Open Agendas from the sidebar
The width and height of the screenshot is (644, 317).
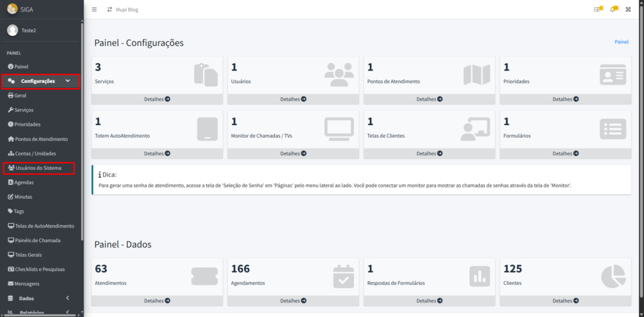coord(24,182)
